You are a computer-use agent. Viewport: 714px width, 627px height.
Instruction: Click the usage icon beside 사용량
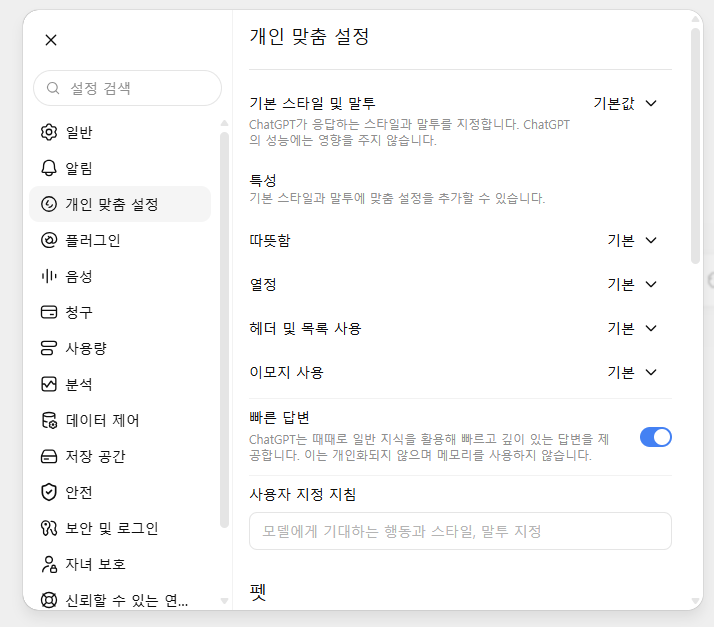[x=49, y=348]
